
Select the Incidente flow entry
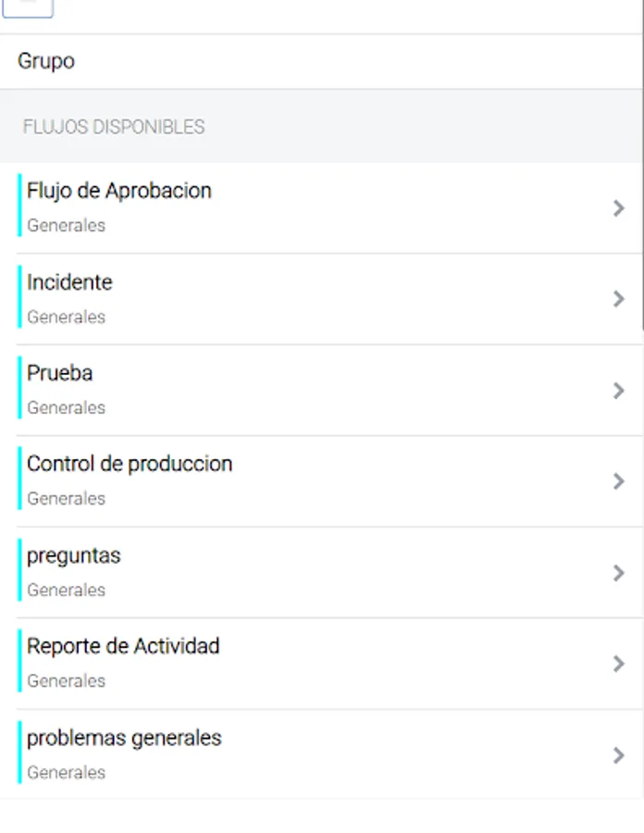(x=322, y=299)
